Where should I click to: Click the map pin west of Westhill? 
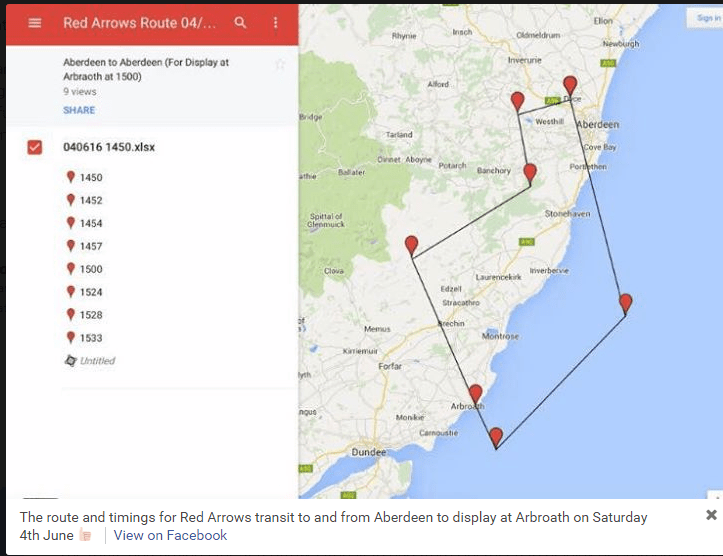click(x=517, y=101)
